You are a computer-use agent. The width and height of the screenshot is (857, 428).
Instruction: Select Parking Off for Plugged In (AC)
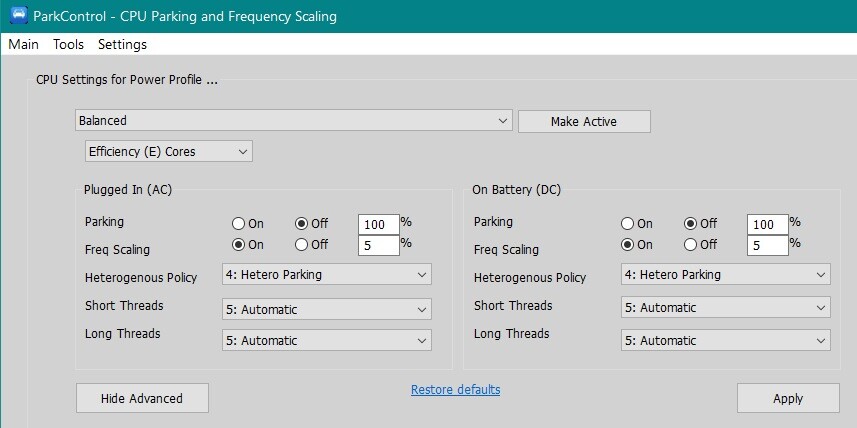point(312,224)
